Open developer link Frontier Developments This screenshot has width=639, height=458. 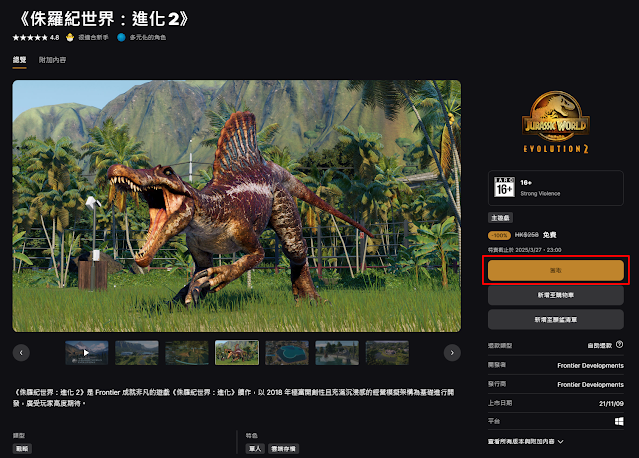(590, 366)
